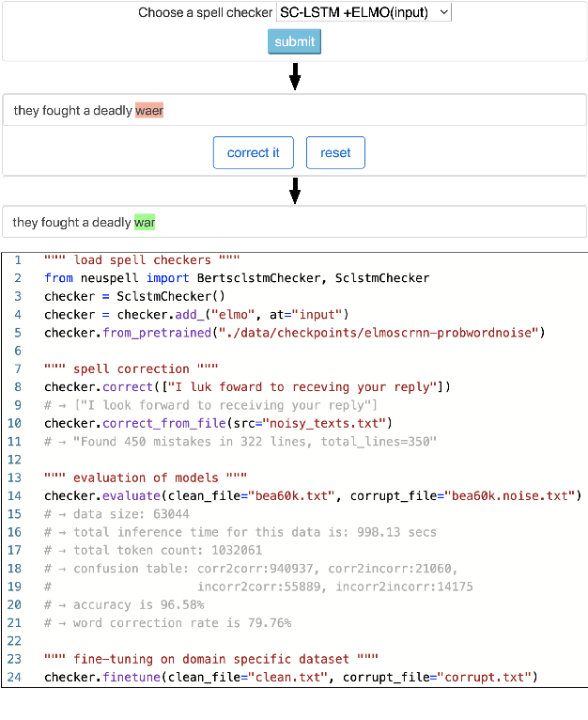
Task: Click the first downward arrow below submit
Action: pos(294,78)
